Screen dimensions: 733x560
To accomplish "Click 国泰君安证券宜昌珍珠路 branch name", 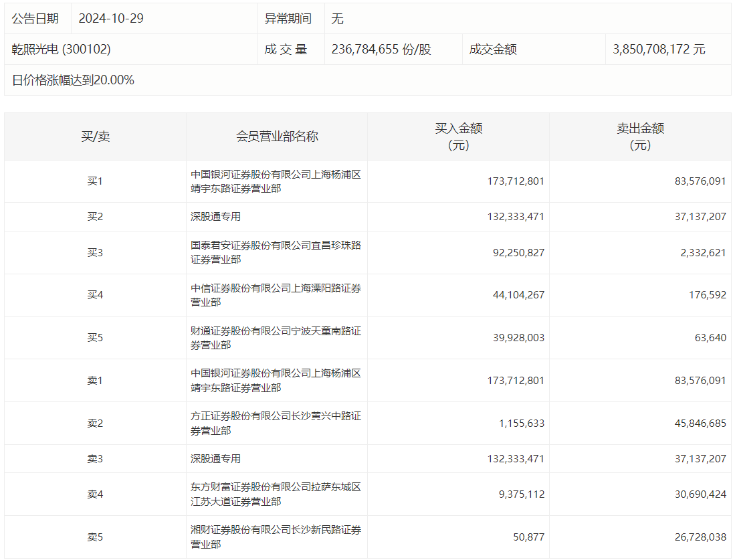I will coord(276,252).
